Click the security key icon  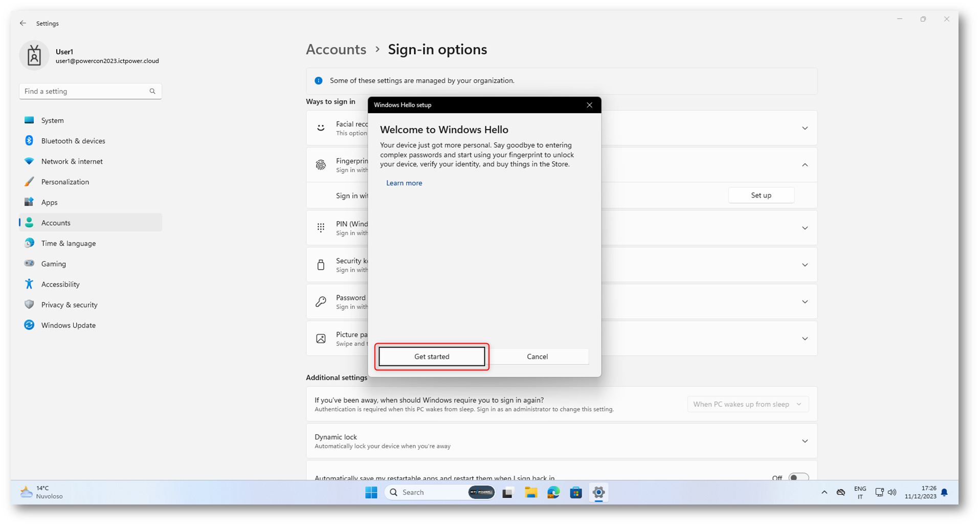321,265
